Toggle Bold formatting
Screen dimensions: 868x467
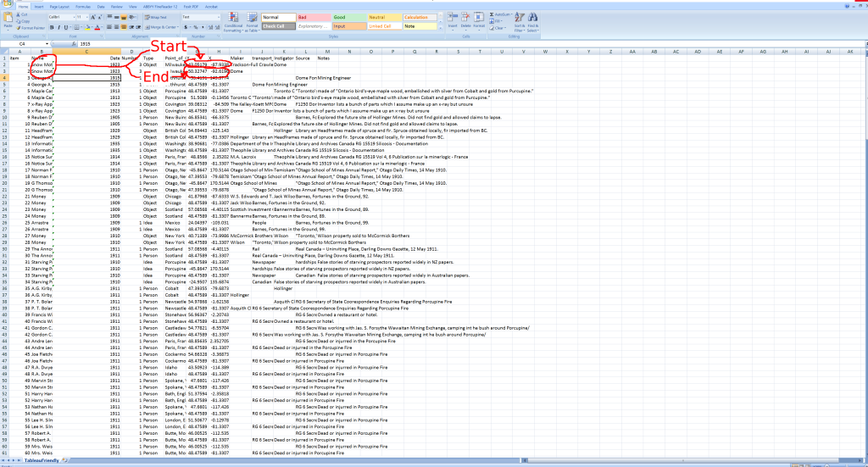point(52,27)
